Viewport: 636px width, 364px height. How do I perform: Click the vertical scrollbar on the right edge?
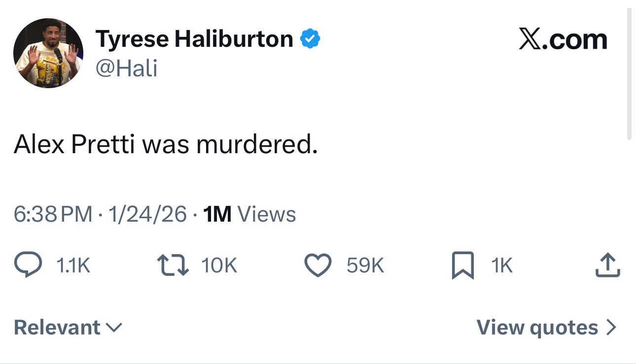pyautogui.click(x=629, y=74)
